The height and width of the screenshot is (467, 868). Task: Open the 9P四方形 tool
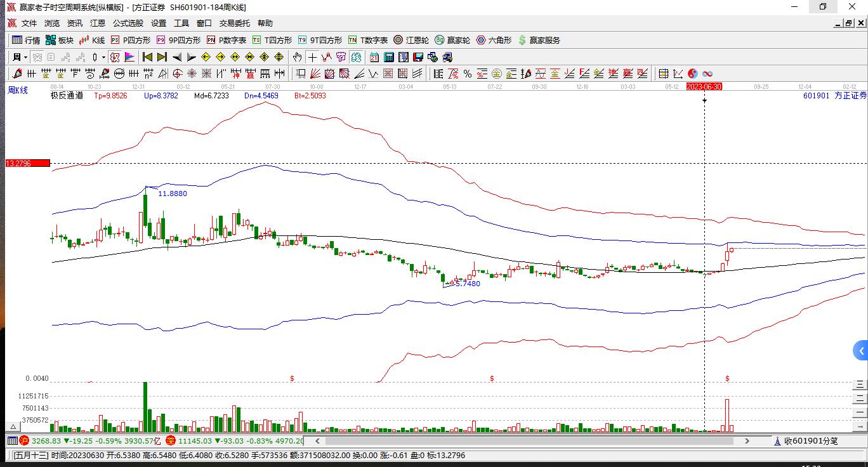178,40
